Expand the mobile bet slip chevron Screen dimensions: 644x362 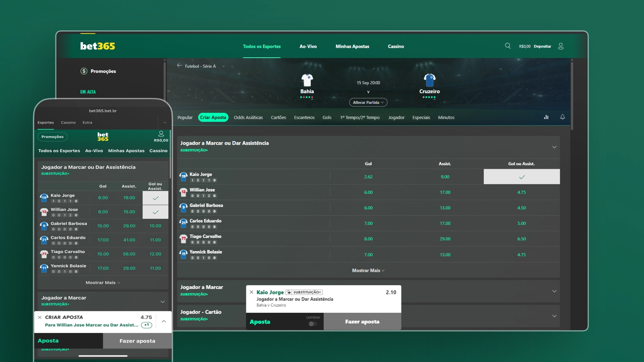(x=164, y=321)
